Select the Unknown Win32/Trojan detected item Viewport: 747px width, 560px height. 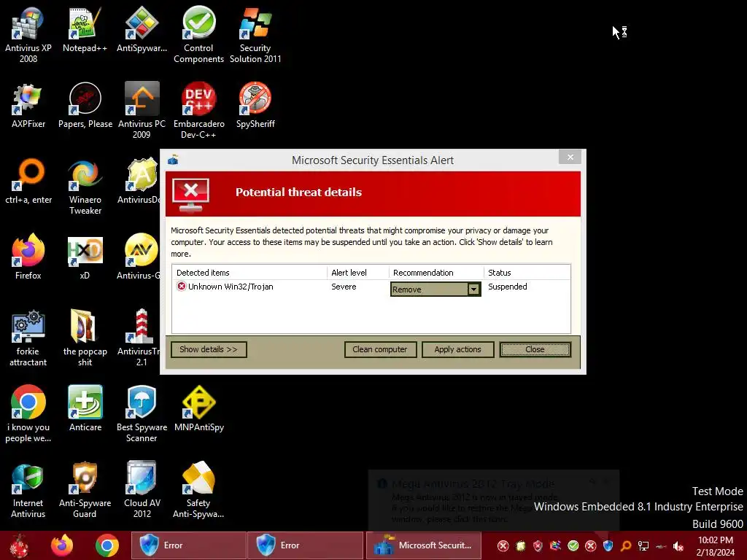point(225,287)
